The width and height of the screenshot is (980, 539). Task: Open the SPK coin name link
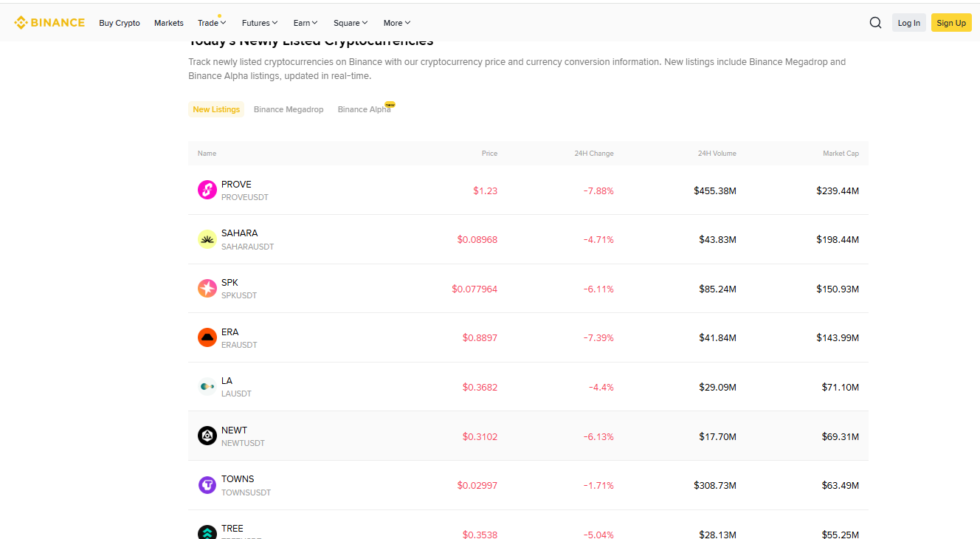tap(230, 283)
